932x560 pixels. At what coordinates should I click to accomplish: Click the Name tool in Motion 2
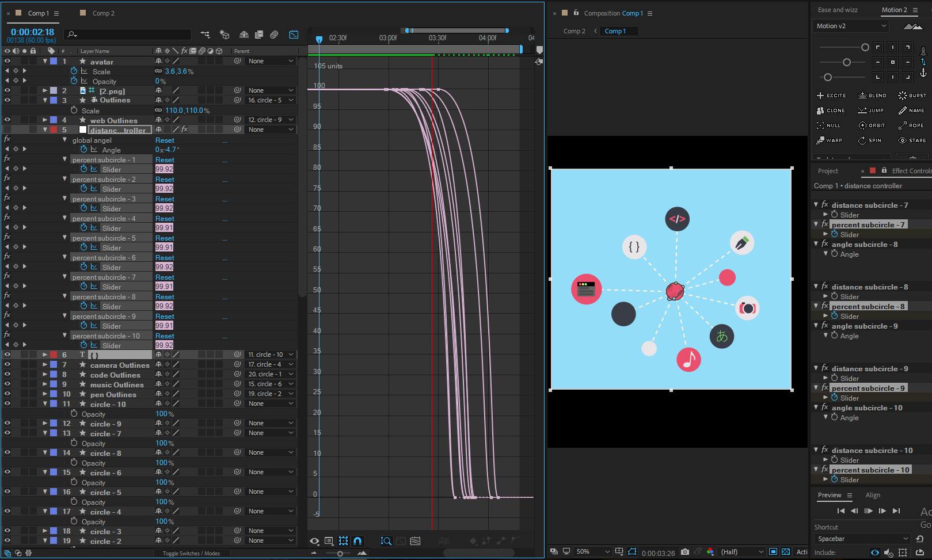911,111
